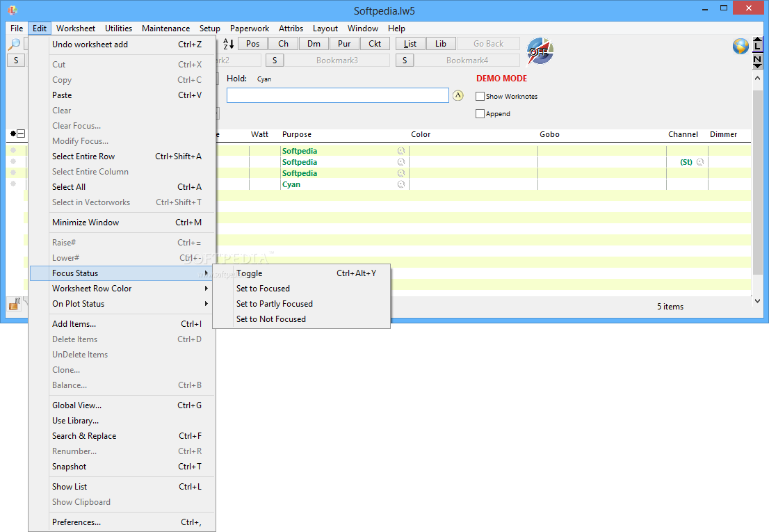Click lookup icon in second Softpedia row
769x532 pixels.
(x=401, y=162)
